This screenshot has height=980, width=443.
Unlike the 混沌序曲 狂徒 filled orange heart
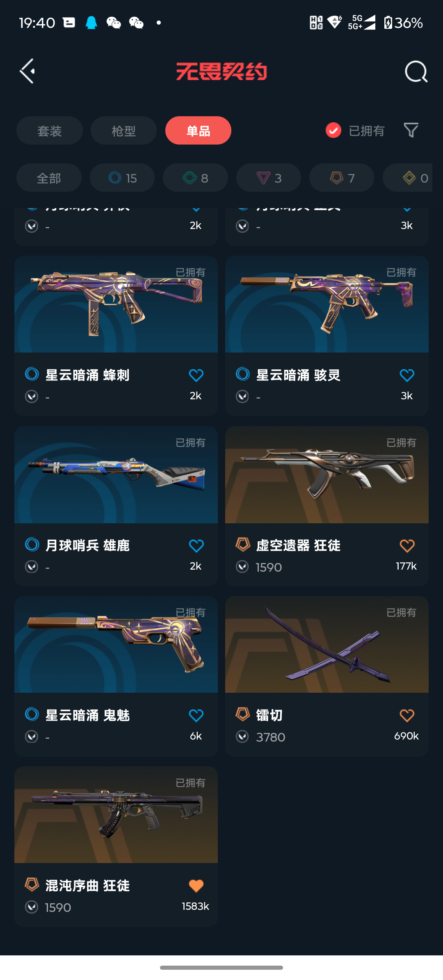coord(196,886)
